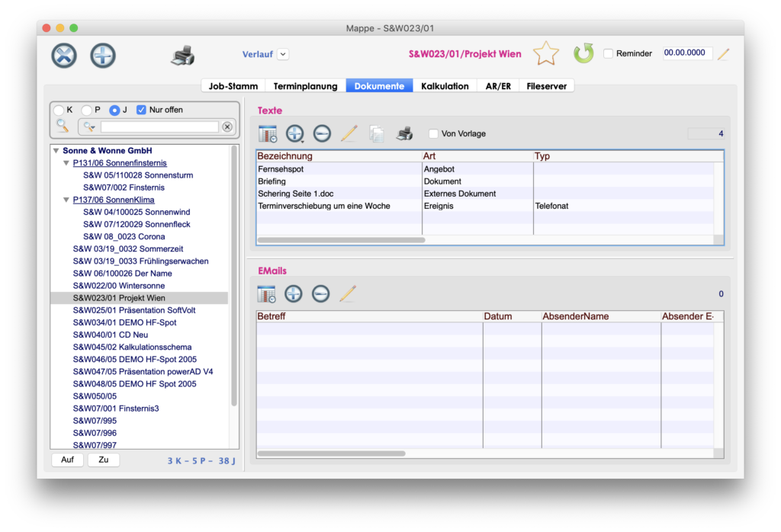Image resolution: width=781 pixels, height=532 pixels.
Task: Click the tree list vertical scrollbar
Action: 233,276
